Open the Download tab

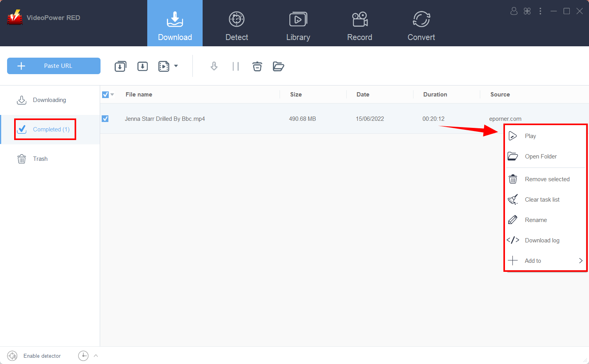pyautogui.click(x=175, y=23)
